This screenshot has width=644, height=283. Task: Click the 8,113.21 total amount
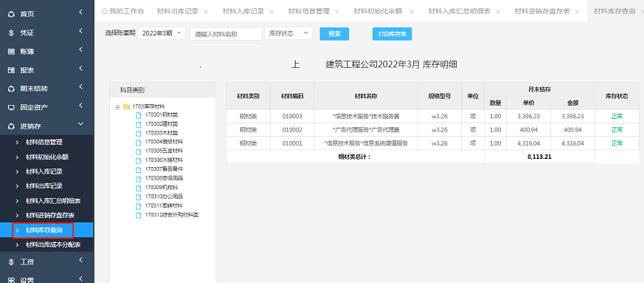pos(540,157)
